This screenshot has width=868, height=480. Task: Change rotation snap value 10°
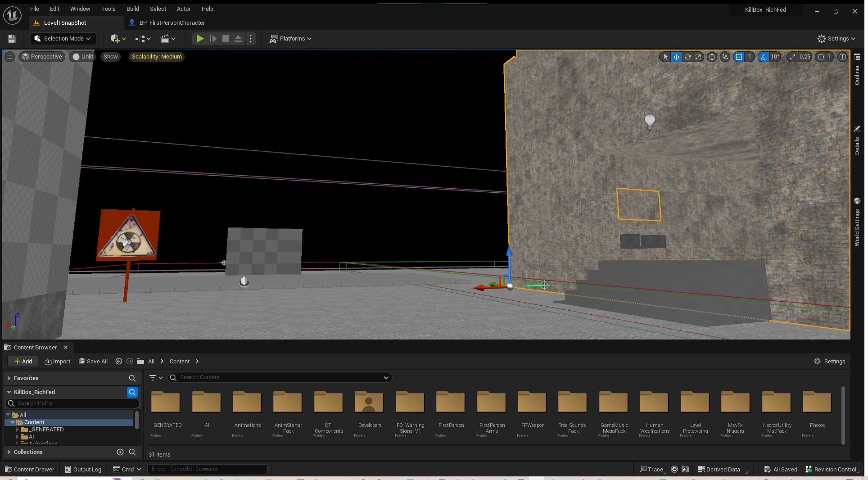775,57
